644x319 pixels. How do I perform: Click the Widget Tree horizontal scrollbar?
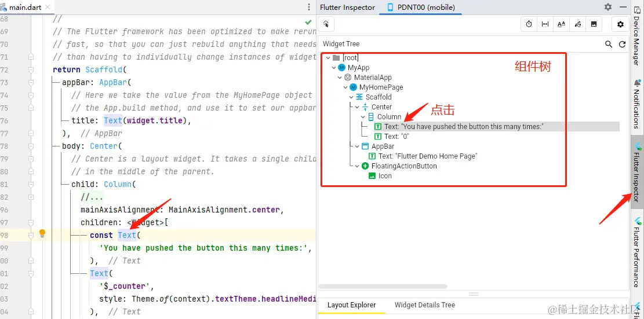coord(383,286)
